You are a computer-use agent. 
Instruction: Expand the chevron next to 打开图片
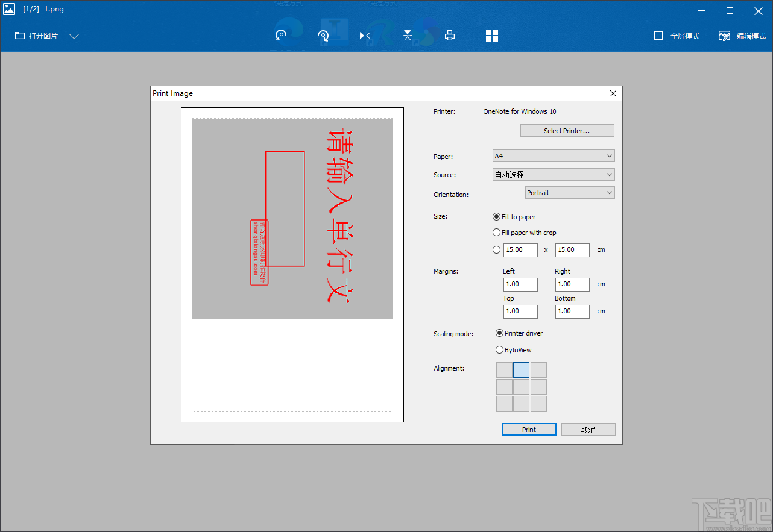tap(74, 36)
